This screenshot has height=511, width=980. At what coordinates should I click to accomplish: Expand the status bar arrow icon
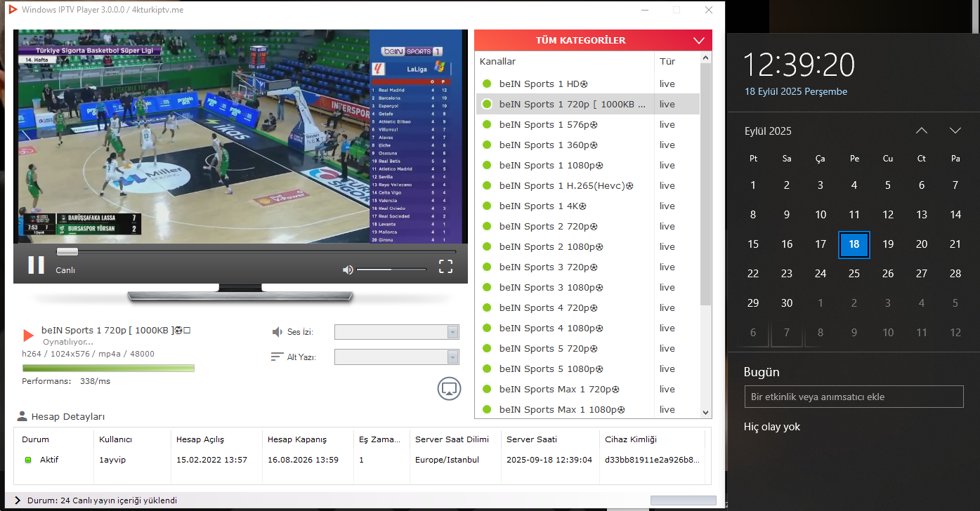(17, 500)
